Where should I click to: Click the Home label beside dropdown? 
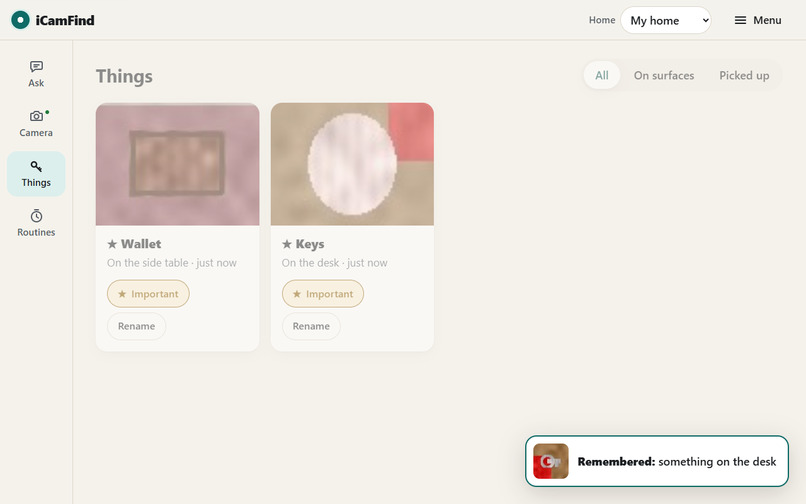pyautogui.click(x=602, y=20)
